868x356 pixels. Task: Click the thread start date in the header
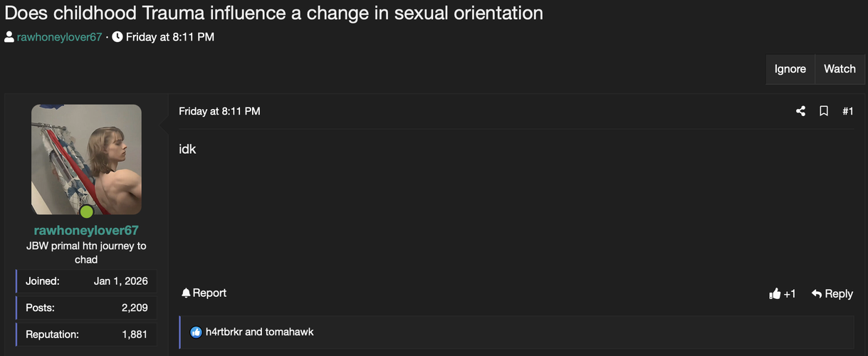click(x=170, y=37)
